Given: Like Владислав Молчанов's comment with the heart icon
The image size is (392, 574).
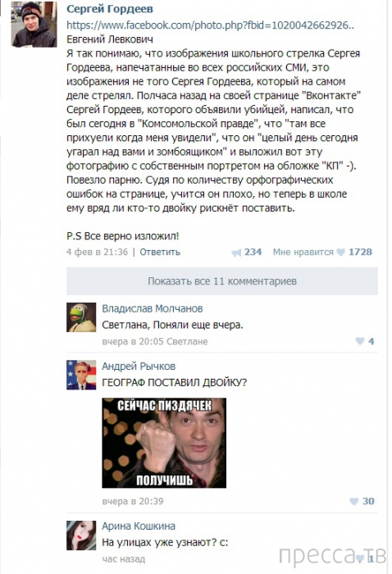Looking at the screenshot, I should (360, 341).
